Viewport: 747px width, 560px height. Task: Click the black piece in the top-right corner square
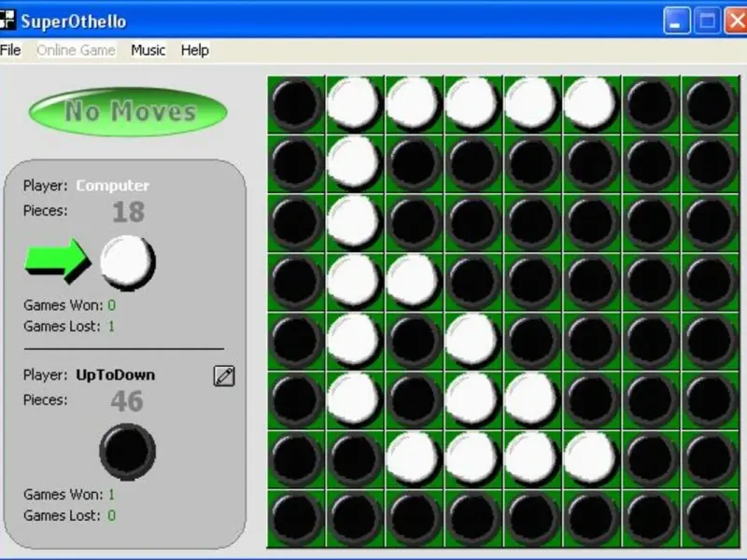(710, 105)
